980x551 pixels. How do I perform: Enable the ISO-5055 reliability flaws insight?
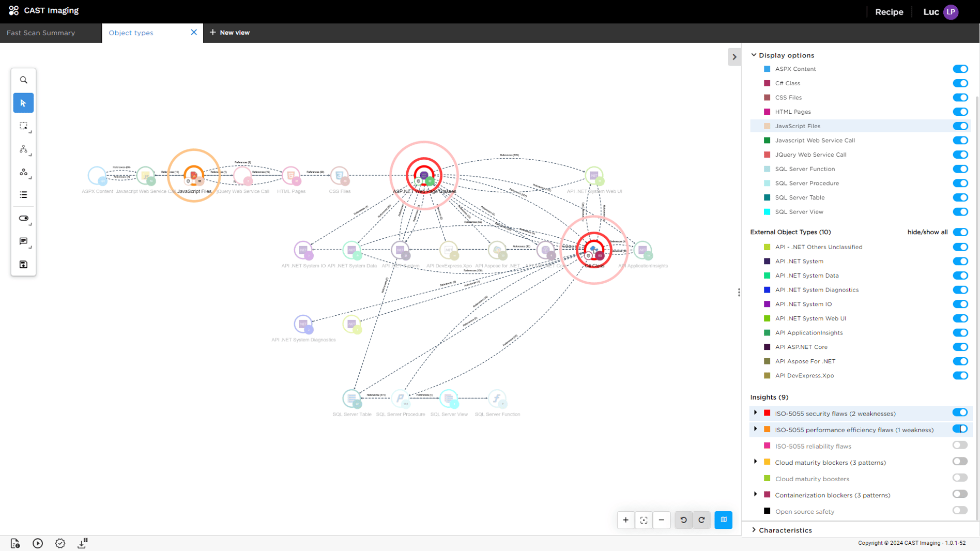pyautogui.click(x=959, y=445)
